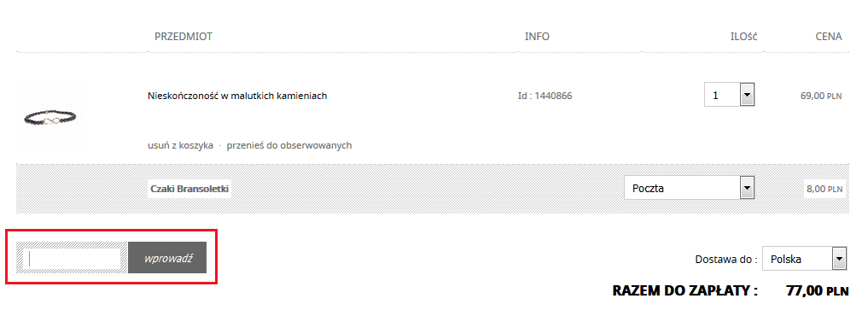Click the INFO column header

click(x=537, y=37)
